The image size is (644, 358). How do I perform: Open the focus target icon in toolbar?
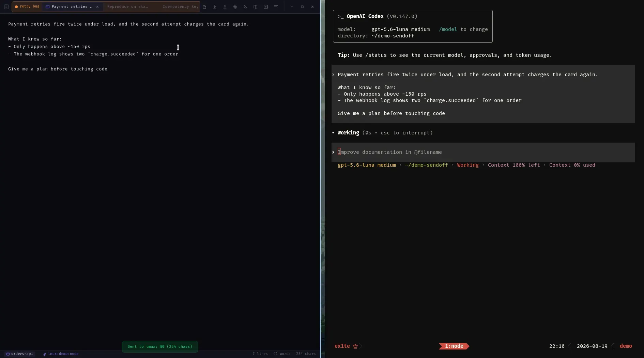click(235, 7)
